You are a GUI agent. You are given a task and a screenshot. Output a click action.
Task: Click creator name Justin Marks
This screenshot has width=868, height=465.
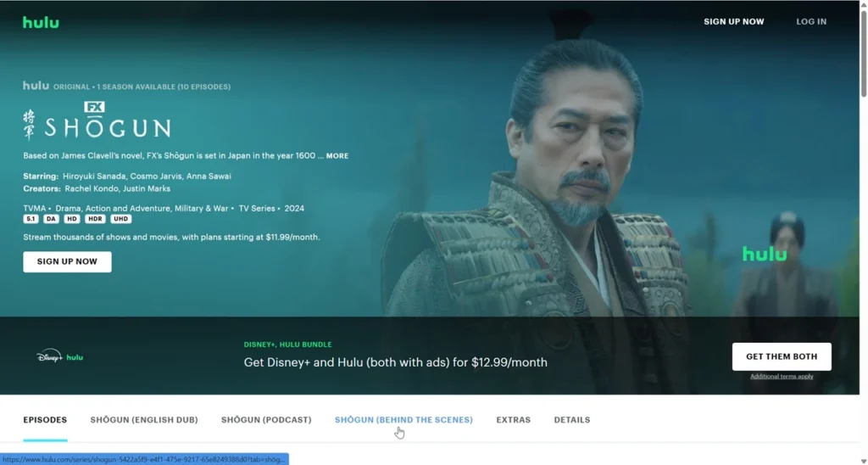tap(146, 188)
